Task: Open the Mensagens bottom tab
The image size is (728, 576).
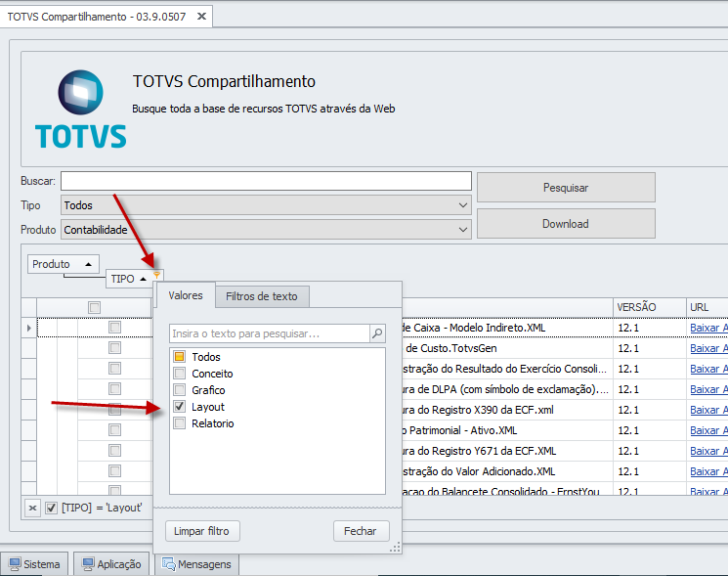Action: point(196,564)
